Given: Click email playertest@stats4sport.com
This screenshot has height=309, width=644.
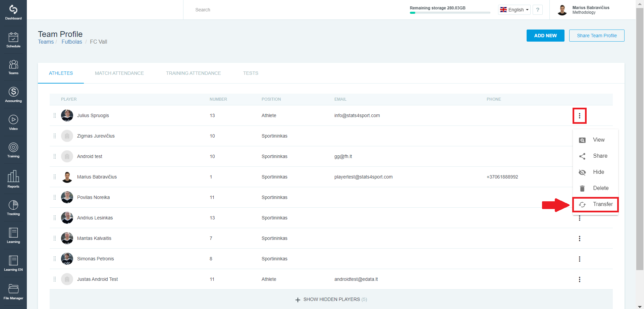Looking at the screenshot, I should click(x=363, y=177).
